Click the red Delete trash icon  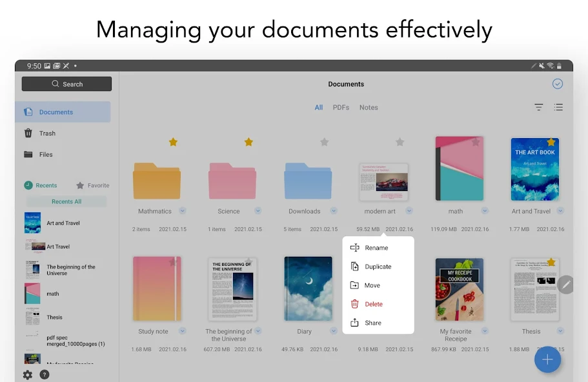click(354, 304)
